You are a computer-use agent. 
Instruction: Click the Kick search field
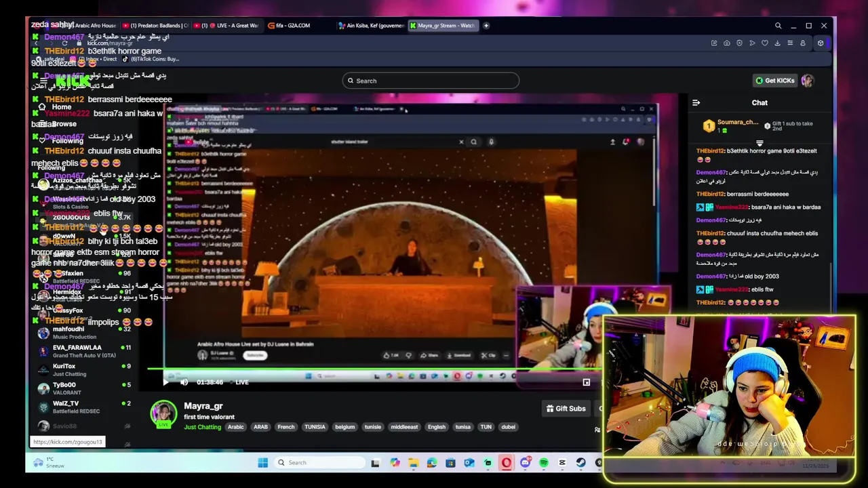(x=431, y=81)
